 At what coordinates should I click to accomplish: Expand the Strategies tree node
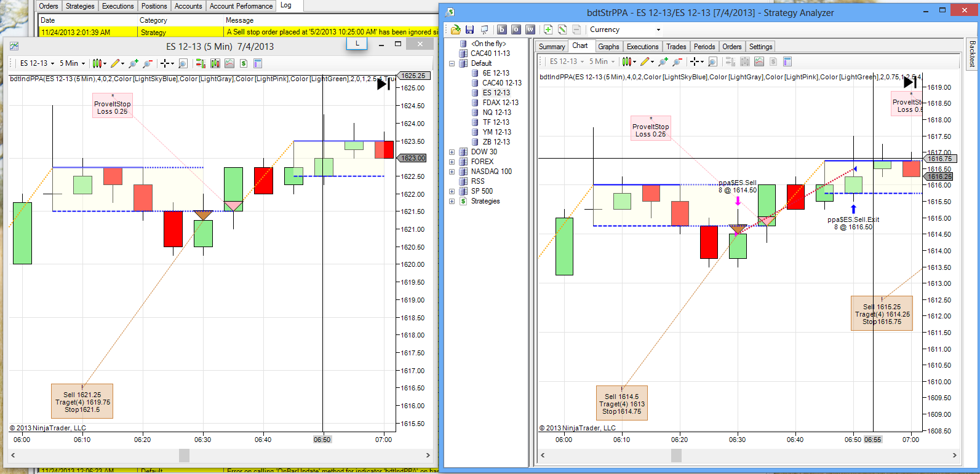click(x=452, y=201)
